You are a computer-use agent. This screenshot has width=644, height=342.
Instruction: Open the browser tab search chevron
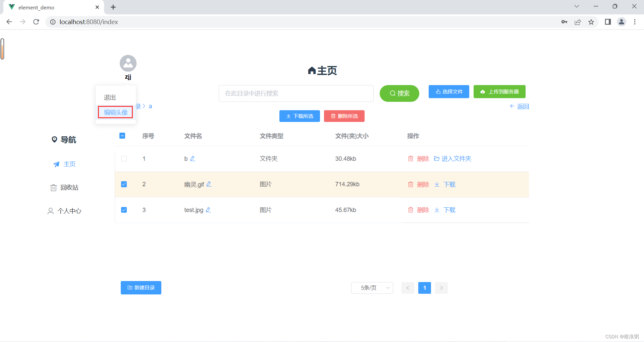(577, 6)
